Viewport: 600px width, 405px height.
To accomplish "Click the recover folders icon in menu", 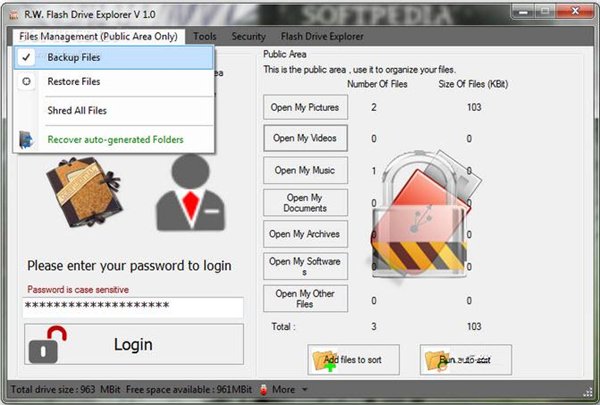I will tap(26, 140).
